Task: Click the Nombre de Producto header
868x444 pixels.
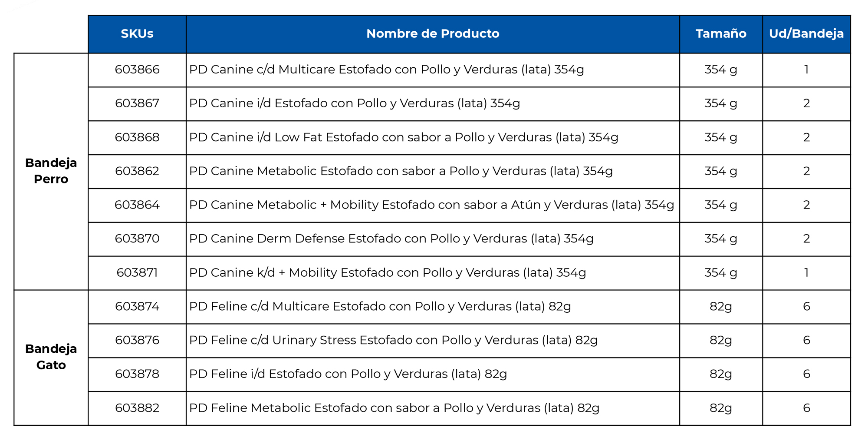Action: click(x=433, y=34)
